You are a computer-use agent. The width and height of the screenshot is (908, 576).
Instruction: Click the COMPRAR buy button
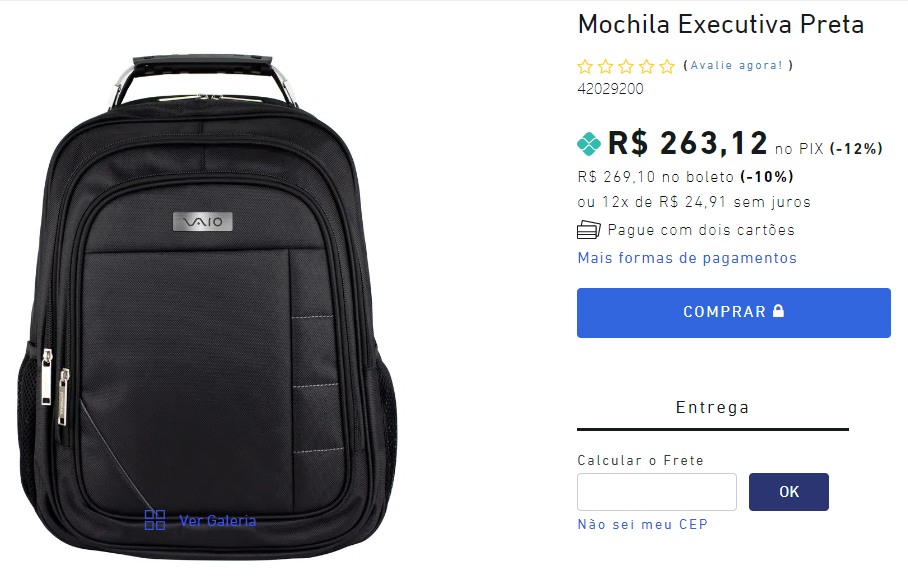point(734,313)
